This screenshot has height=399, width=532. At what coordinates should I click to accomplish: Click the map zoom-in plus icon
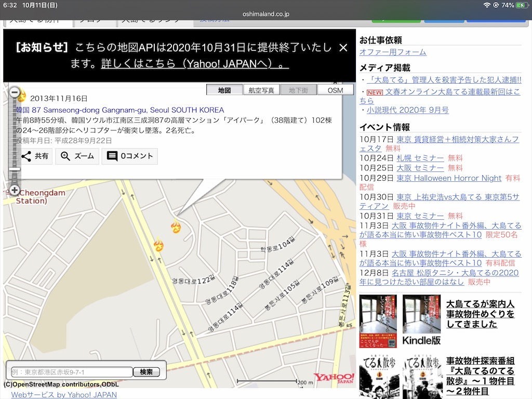point(15,190)
